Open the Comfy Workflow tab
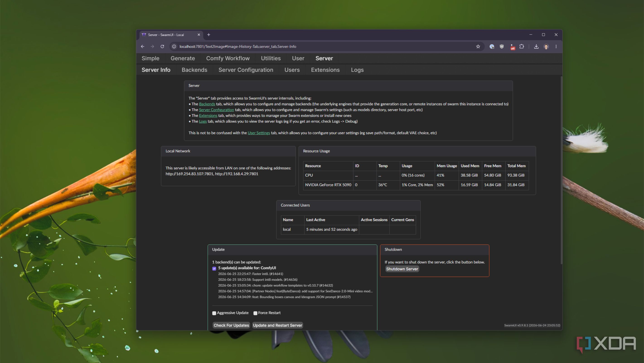The width and height of the screenshot is (644, 363). 228,58
